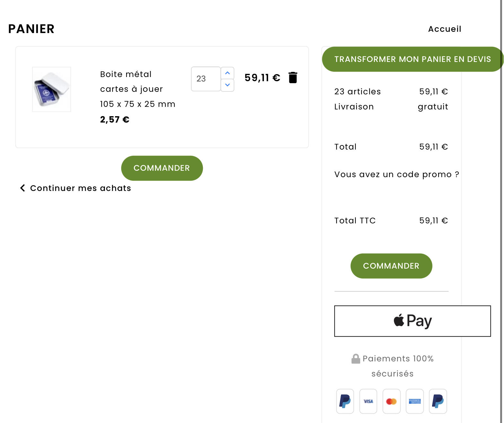Click the first PayPal payment icon
Image resolution: width=504 pixels, height=423 pixels.
point(345,401)
